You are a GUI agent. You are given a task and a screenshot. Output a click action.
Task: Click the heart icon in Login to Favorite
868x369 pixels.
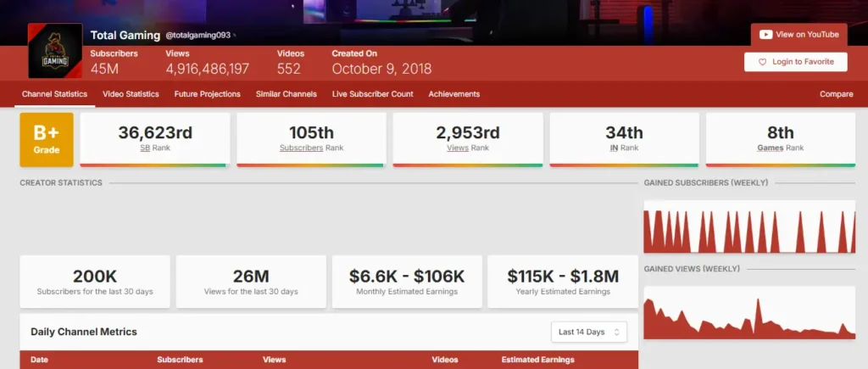[762, 62]
